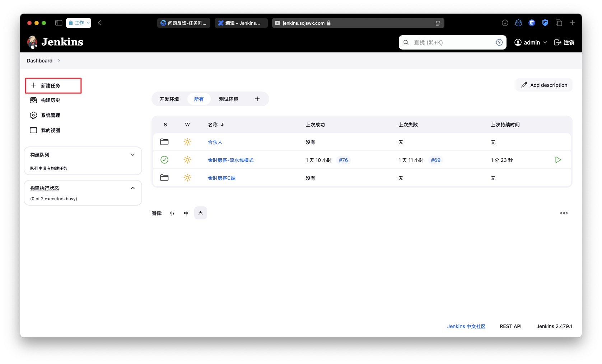
Task: Open the browser tab overview icon
Action: (x=559, y=23)
